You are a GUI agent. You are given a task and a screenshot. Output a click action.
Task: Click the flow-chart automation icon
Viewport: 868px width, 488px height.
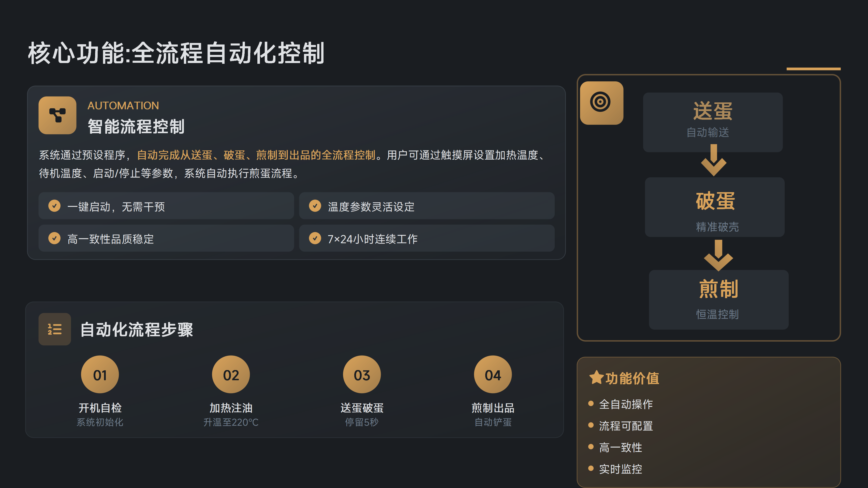pos(57,115)
